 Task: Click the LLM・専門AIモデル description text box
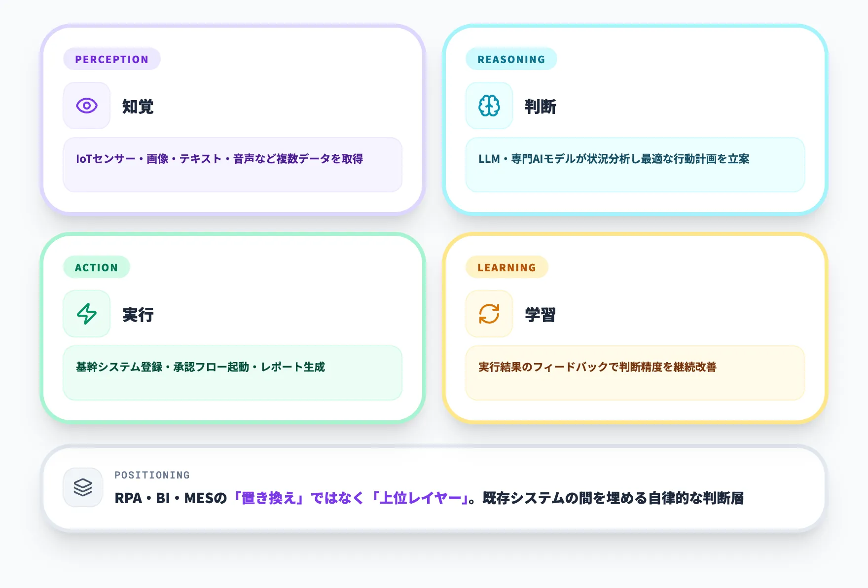(x=635, y=164)
